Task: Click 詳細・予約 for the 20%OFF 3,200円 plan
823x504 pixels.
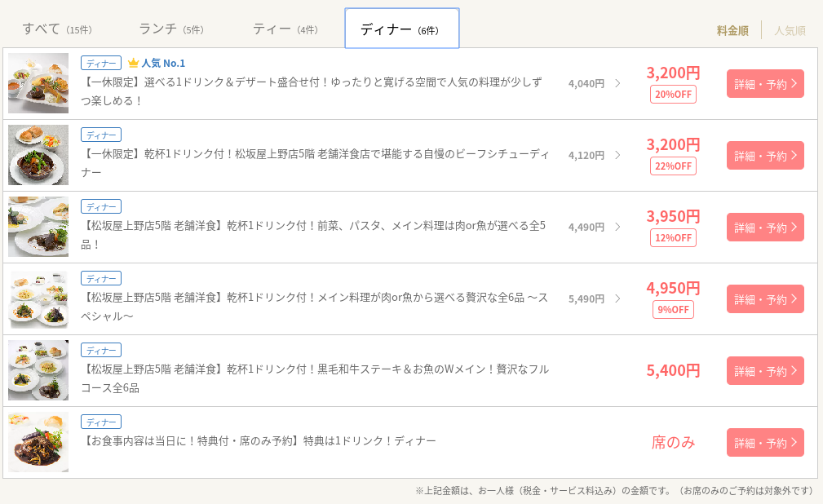Action: click(x=765, y=83)
